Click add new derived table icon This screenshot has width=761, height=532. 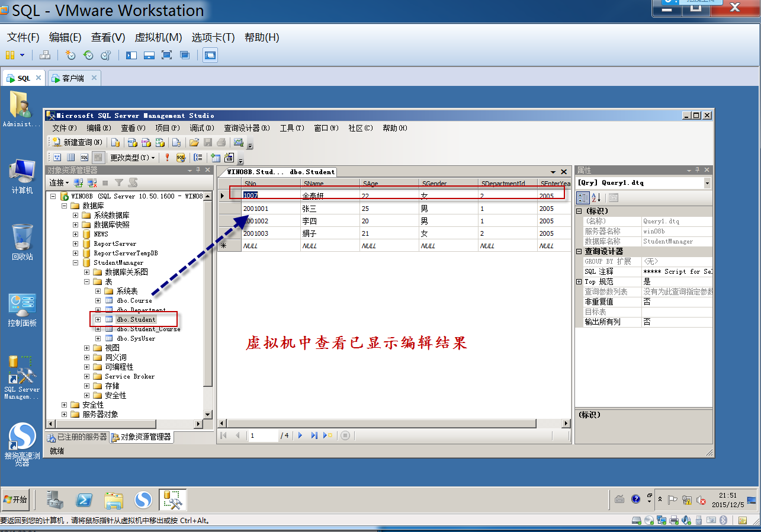tap(229, 158)
